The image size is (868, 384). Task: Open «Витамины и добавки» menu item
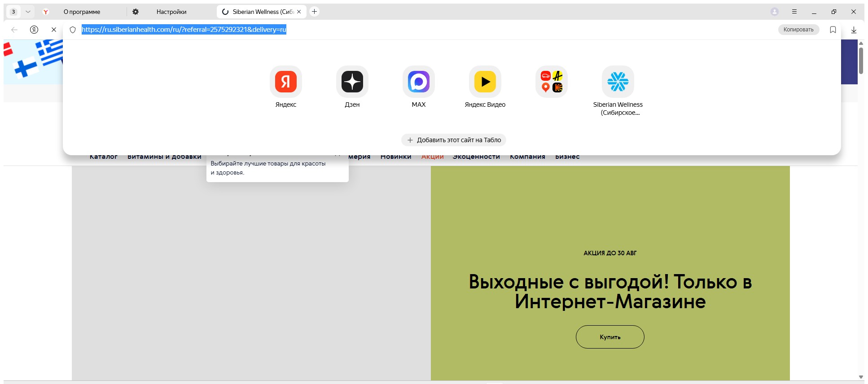[x=164, y=157]
